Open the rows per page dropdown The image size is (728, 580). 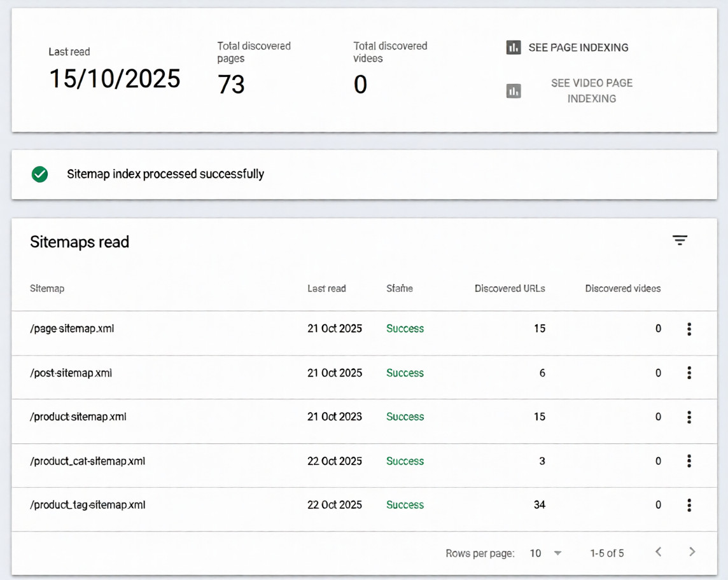coord(544,553)
